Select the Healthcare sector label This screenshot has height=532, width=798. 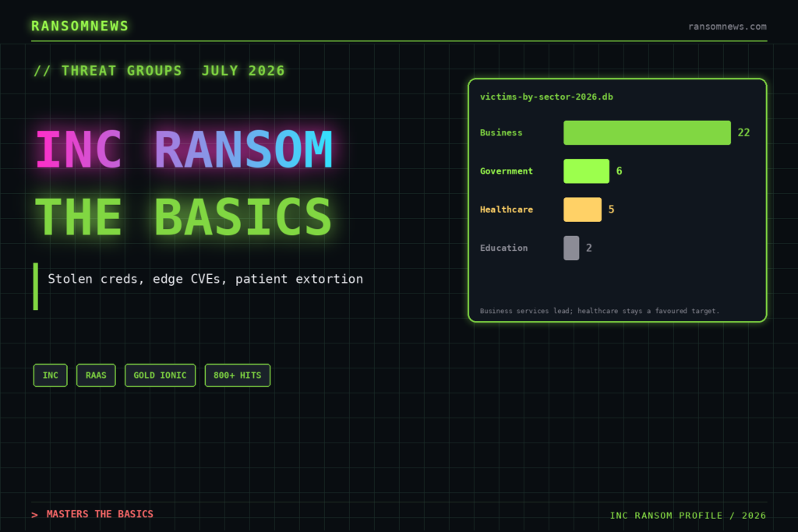click(x=507, y=210)
